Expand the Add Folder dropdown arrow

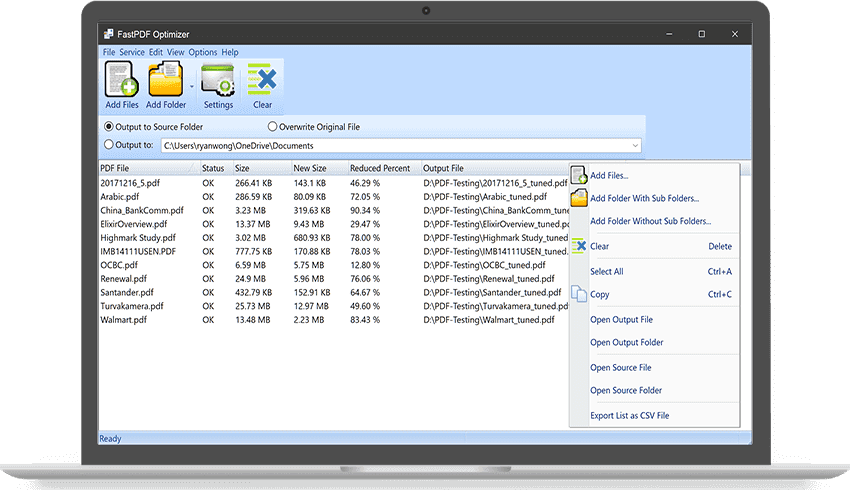(192, 86)
